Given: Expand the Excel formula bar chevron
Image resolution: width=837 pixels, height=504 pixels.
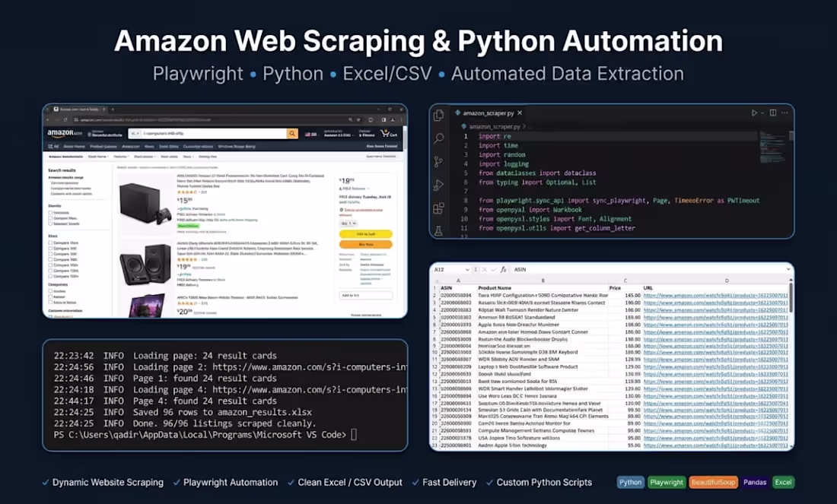Looking at the screenshot, I should point(788,269).
